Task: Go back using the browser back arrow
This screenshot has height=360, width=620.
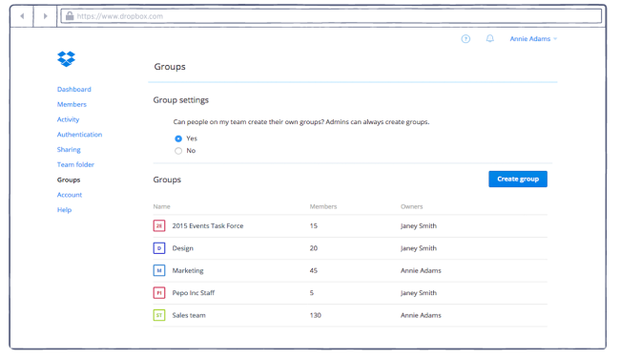Action: (22, 16)
